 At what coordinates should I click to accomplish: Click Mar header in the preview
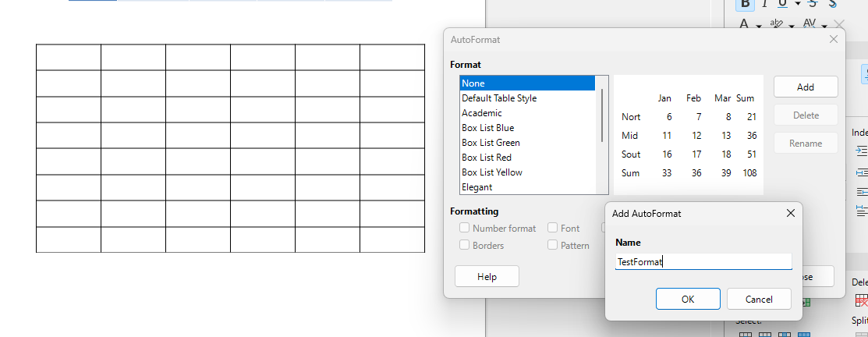[722, 98]
